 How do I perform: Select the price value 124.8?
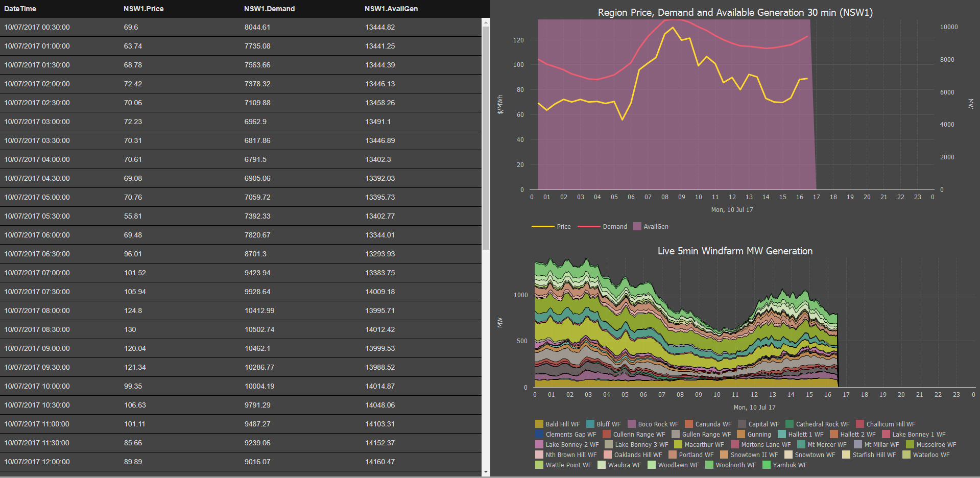[133, 310]
